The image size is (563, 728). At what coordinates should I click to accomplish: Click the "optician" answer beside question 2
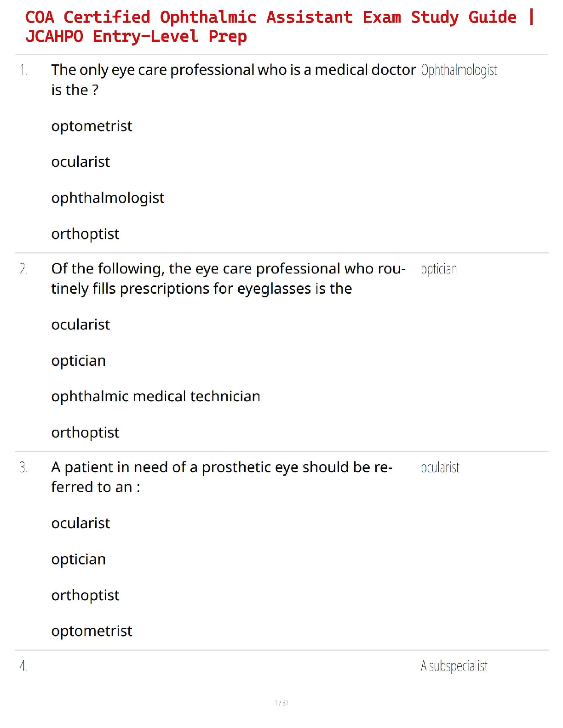click(x=439, y=269)
